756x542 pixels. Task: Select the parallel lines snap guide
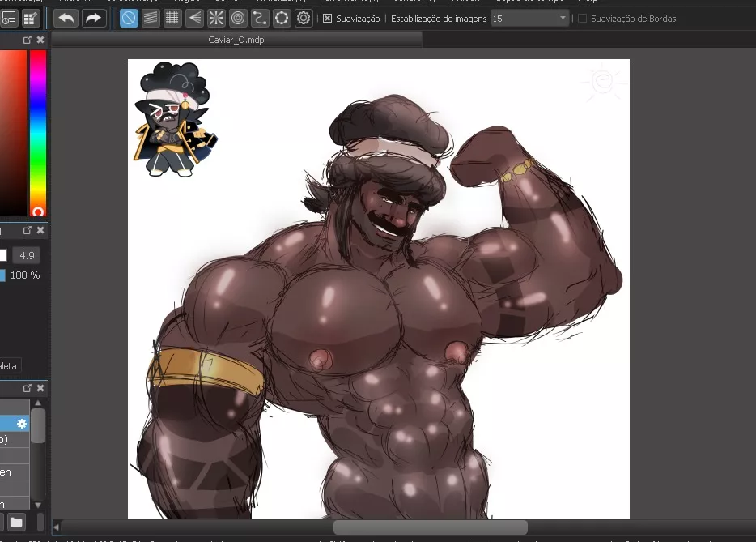coord(151,18)
